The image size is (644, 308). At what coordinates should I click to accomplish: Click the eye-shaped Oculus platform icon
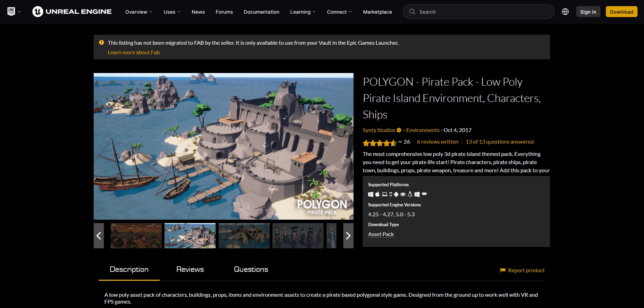(403, 194)
